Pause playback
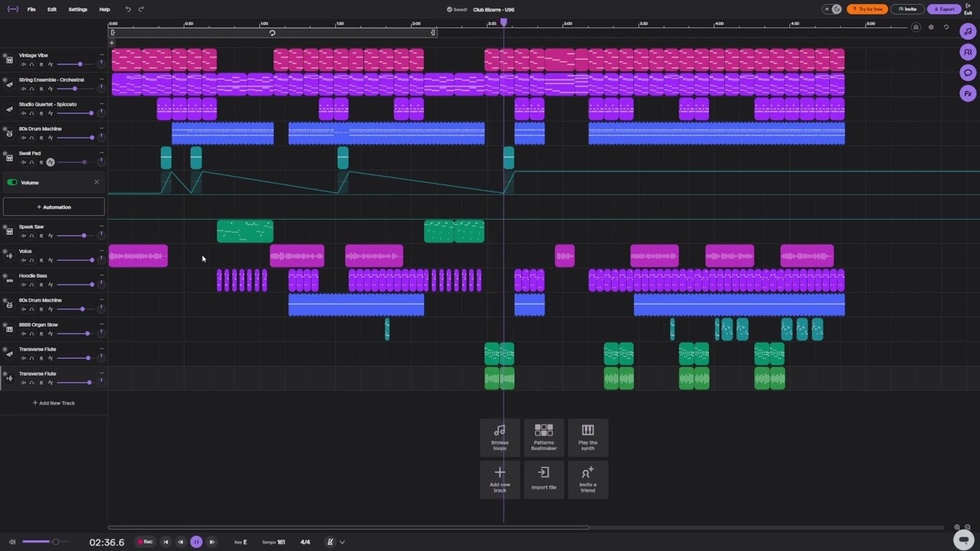The height and width of the screenshot is (551, 980). [196, 542]
